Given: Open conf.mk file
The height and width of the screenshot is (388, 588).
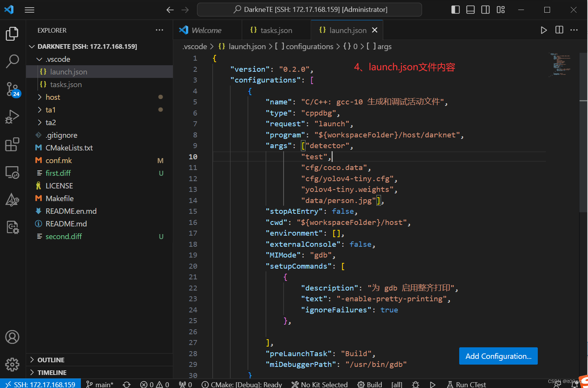Looking at the screenshot, I should [x=99, y=160].
